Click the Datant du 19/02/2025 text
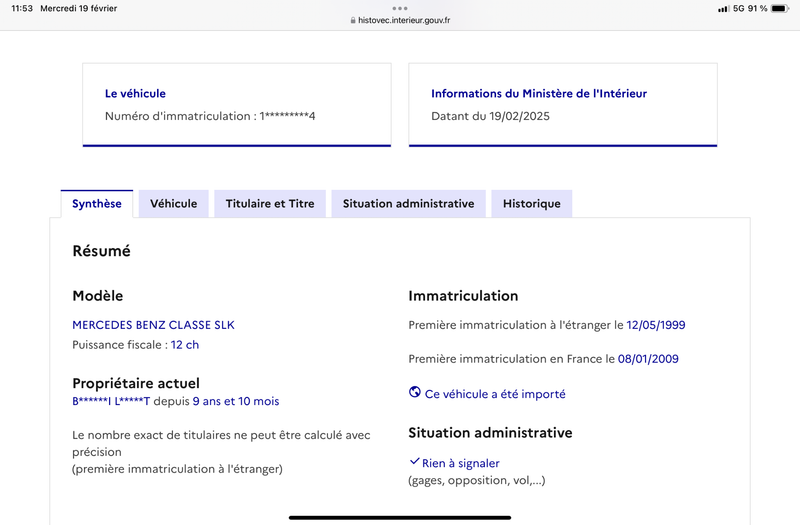This screenshot has width=800, height=525. click(x=490, y=116)
